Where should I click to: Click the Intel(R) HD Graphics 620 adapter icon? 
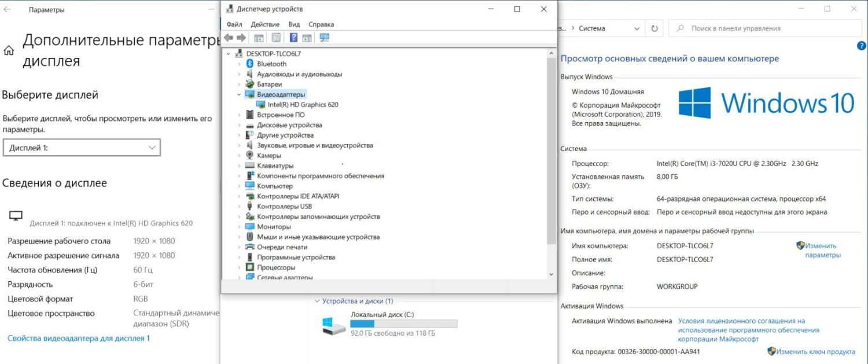pos(260,105)
